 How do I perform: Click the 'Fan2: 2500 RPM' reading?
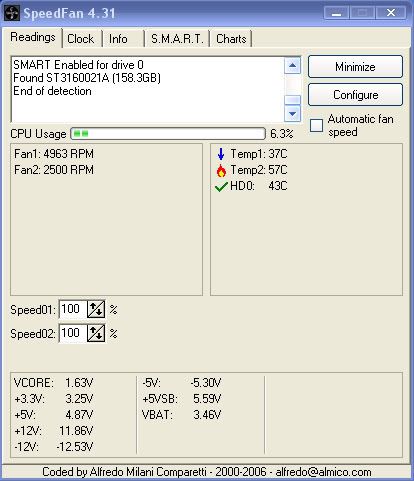[x=54, y=170]
